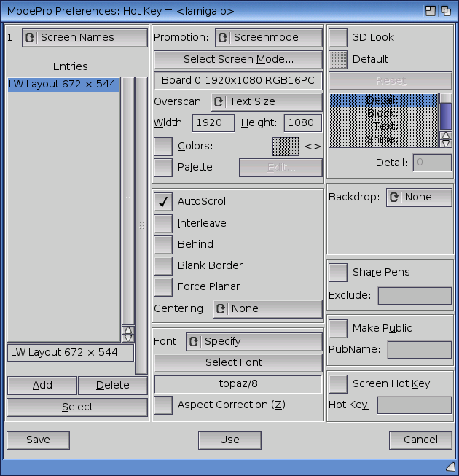Select the Text: pen entry
The height and width of the screenshot is (476, 459).
pyautogui.click(x=383, y=126)
